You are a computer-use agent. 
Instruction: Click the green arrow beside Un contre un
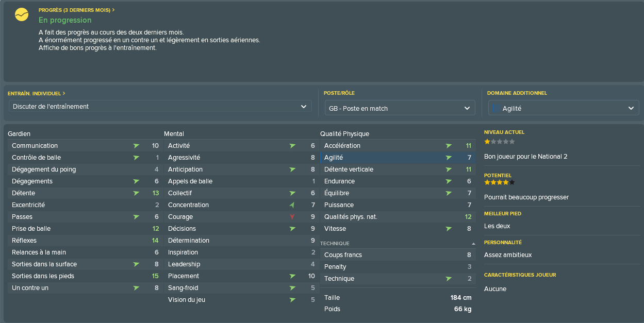(136, 288)
